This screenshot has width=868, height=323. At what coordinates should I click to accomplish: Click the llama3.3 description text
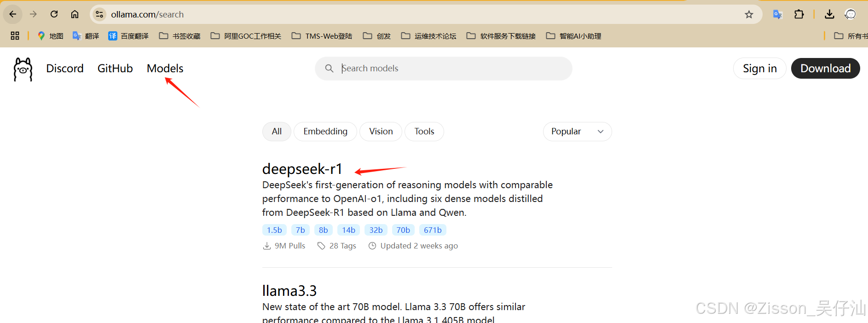tap(393, 313)
